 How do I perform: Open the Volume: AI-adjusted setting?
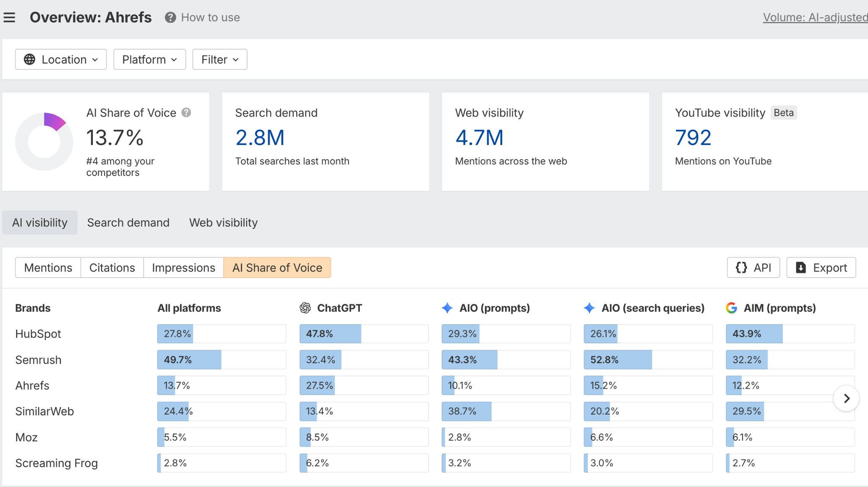815,17
